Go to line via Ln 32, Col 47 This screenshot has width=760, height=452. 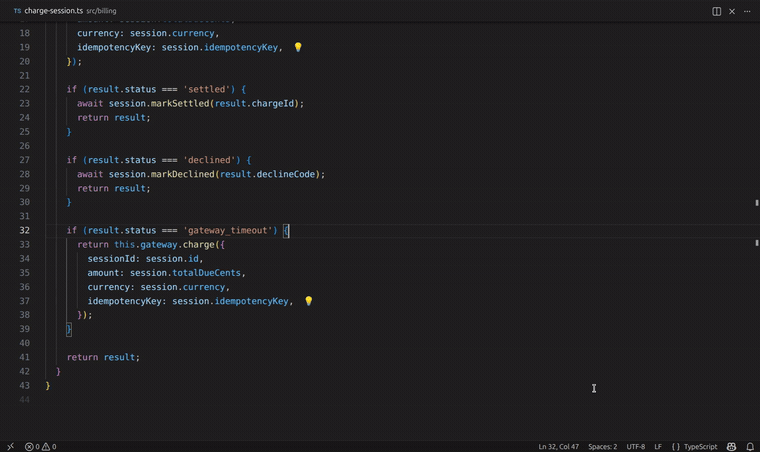[x=558, y=447]
